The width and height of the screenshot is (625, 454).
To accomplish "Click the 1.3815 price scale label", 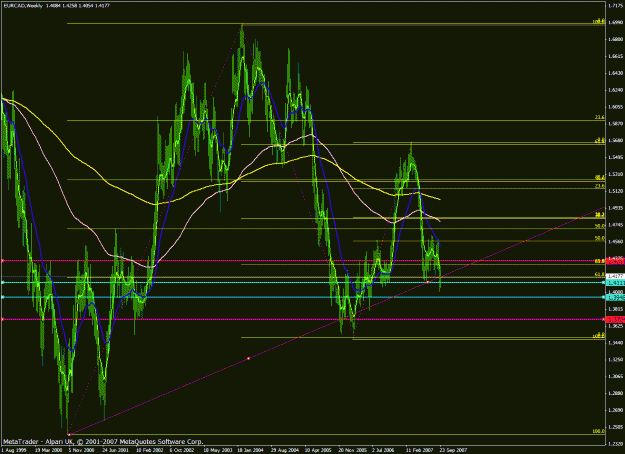I will [x=614, y=309].
